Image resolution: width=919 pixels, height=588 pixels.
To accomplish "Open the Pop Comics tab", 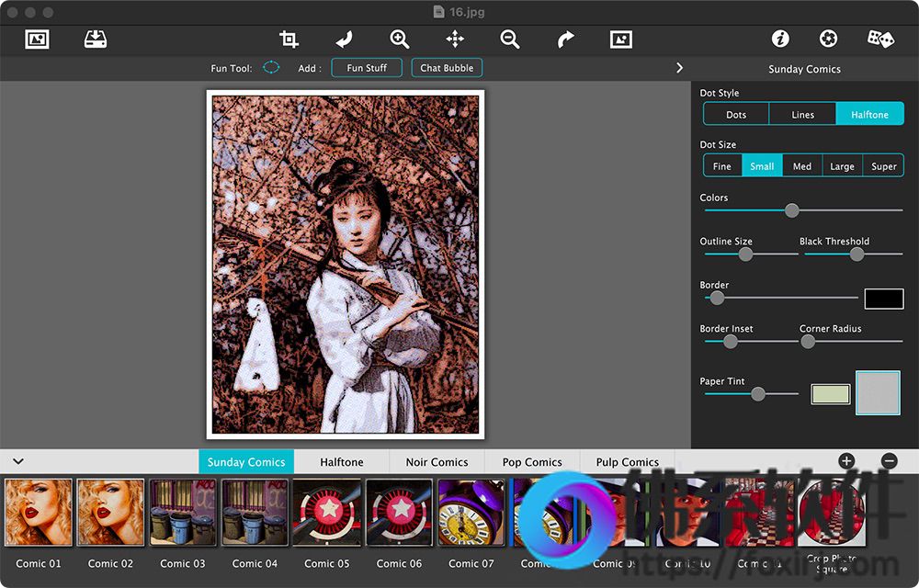I will click(x=532, y=461).
